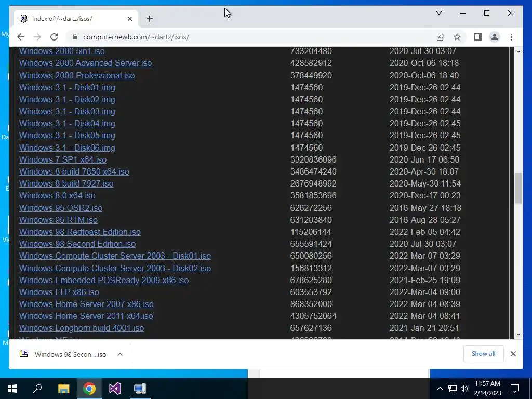Download Windows 7 SP1 x64.iso
Viewport: 532px width, 399px height.
tap(63, 159)
